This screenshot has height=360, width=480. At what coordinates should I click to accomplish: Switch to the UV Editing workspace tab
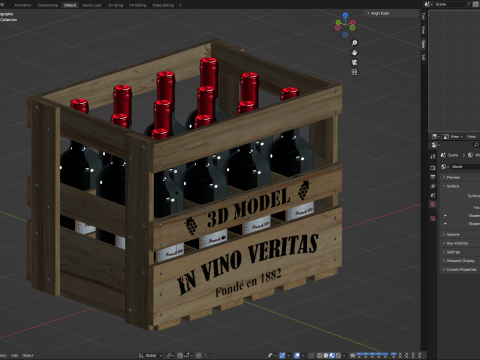point(137,5)
